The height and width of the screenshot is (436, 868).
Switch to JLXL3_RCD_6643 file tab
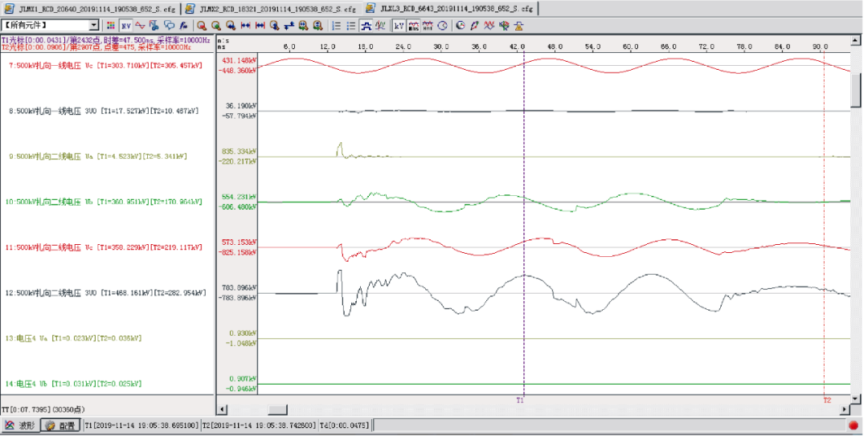(450, 9)
